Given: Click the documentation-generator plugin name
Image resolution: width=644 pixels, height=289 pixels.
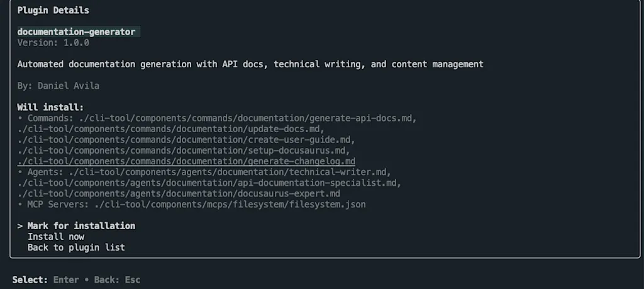Looking at the screenshot, I should click(x=76, y=32).
